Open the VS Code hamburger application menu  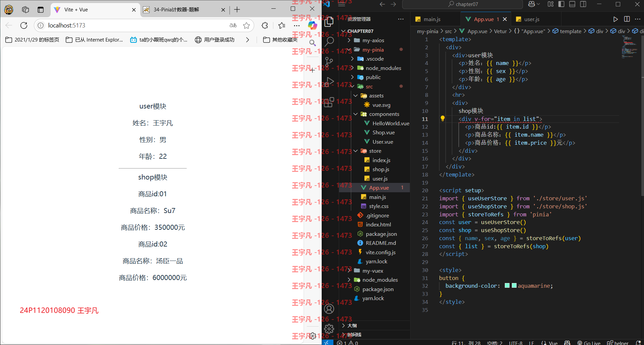coord(341,4)
